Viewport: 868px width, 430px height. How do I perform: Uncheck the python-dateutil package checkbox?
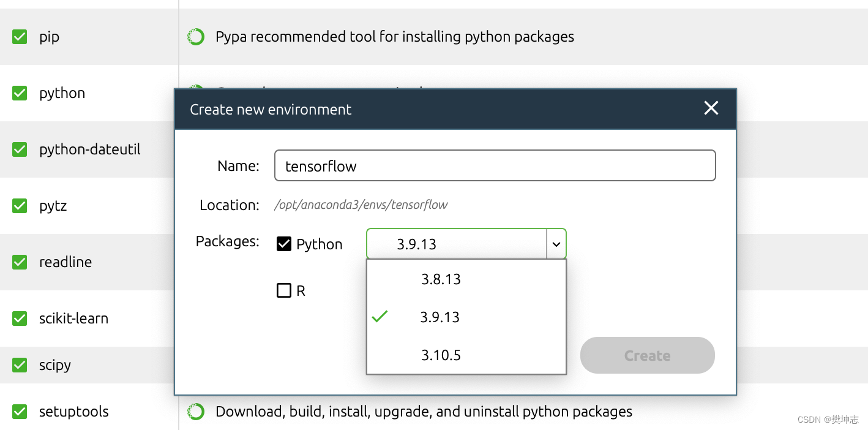click(x=20, y=149)
